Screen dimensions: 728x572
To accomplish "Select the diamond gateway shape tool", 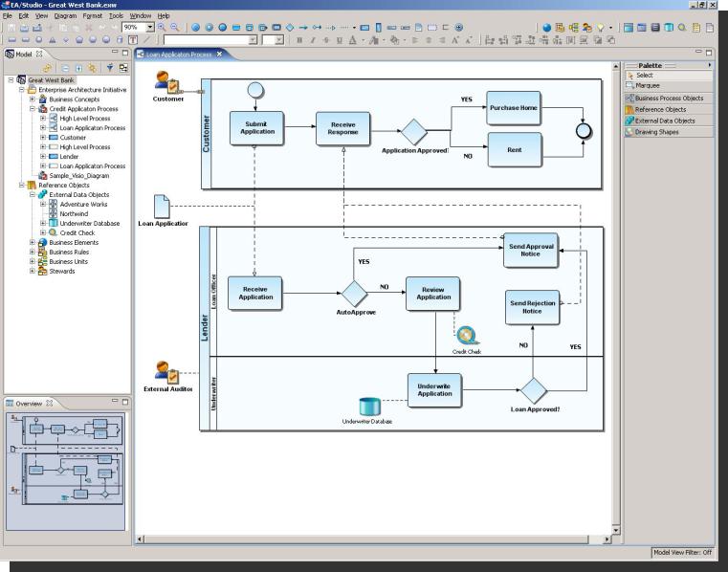I will point(290,28).
